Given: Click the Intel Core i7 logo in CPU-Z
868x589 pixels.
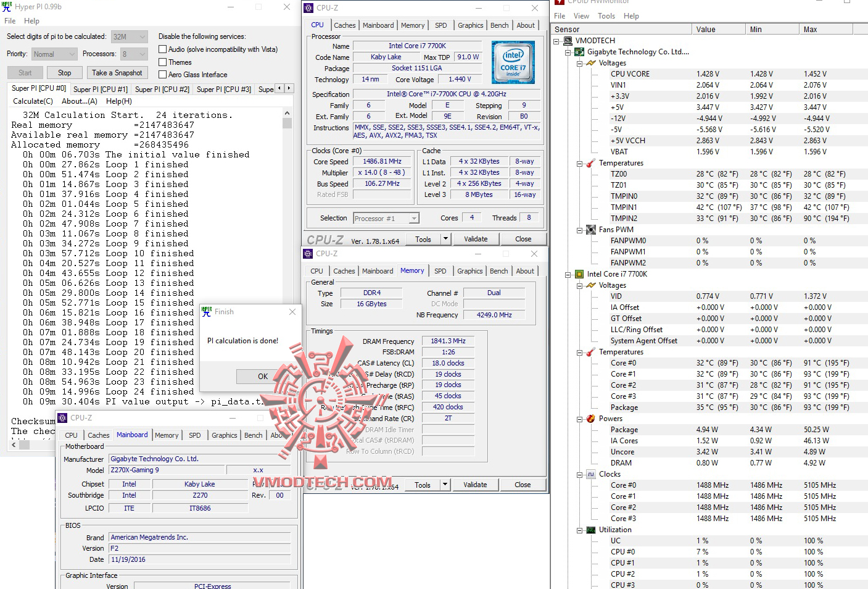Looking at the screenshot, I should point(513,62).
